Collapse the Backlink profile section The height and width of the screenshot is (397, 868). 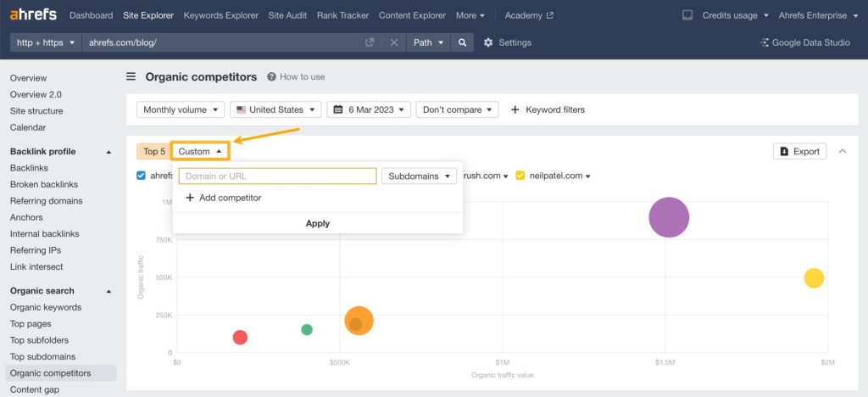pyautogui.click(x=108, y=152)
